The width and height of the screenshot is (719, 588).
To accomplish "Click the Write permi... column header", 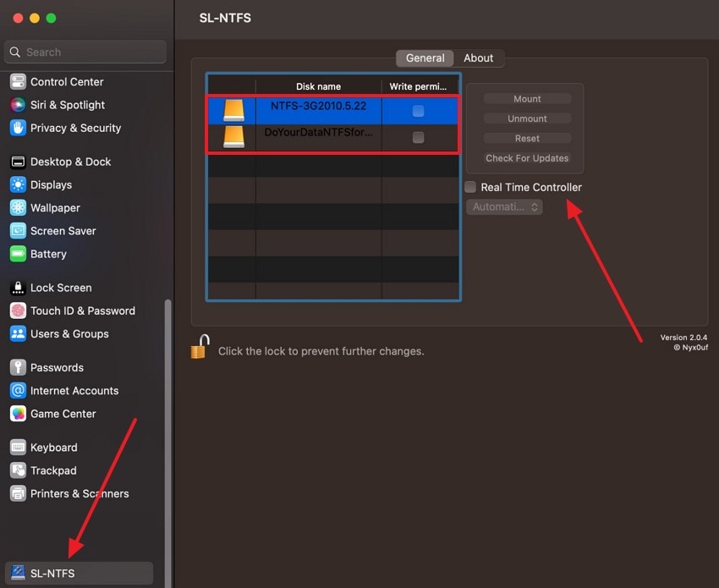I will click(418, 86).
